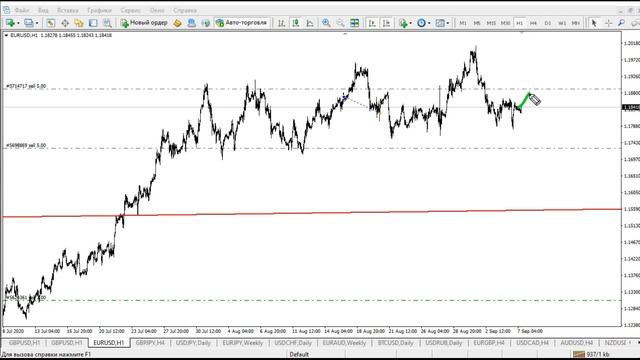Switch timeframe to M15
The image size is (640, 360).
pos(491,23)
